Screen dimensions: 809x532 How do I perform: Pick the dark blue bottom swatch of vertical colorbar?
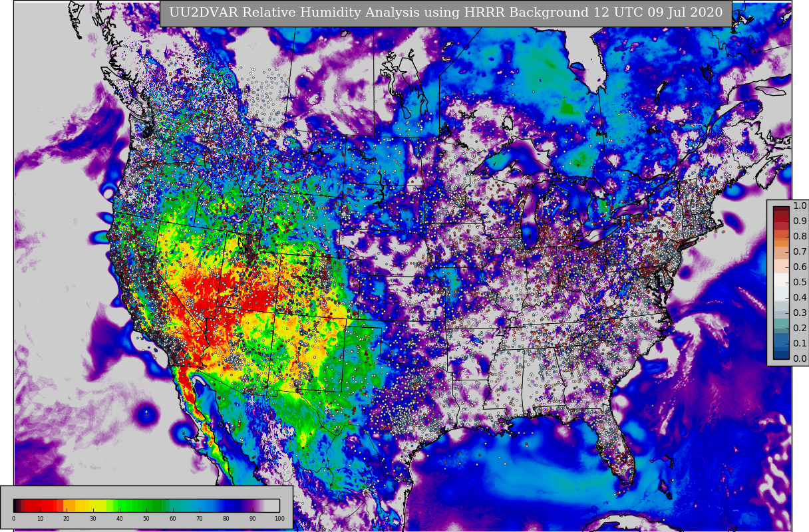pos(781,355)
